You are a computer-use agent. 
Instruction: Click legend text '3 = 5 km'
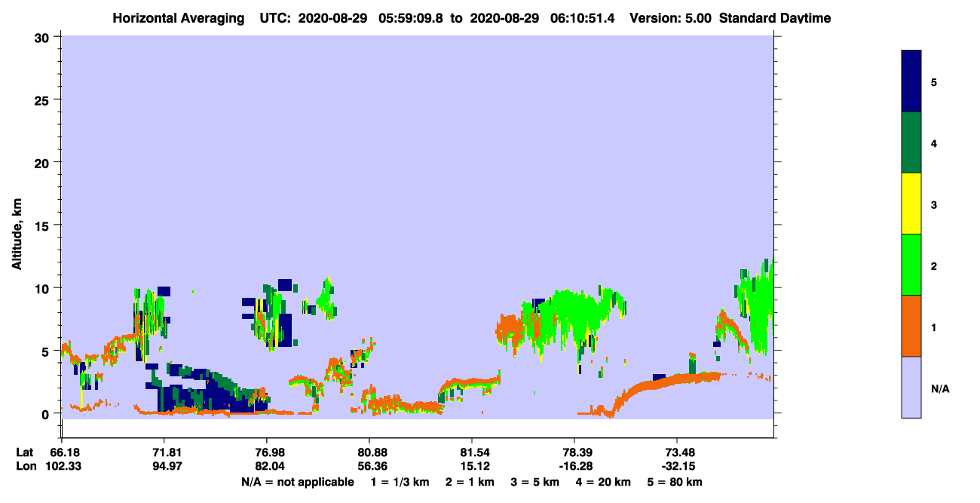tap(535, 482)
